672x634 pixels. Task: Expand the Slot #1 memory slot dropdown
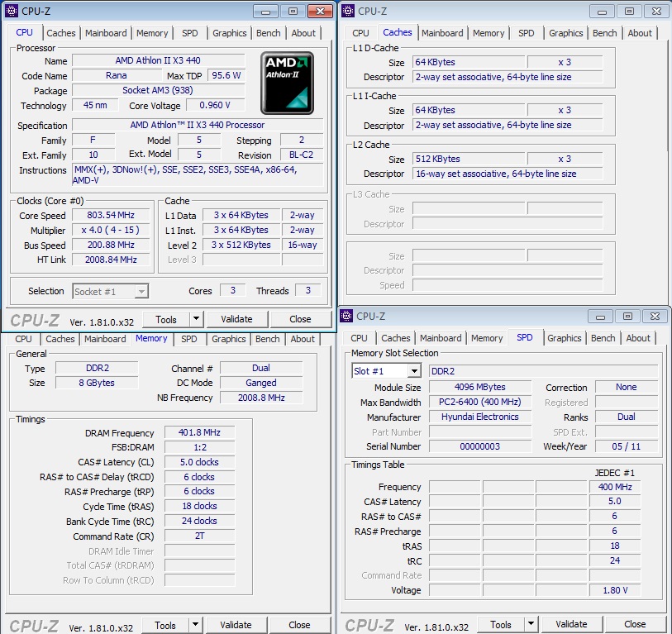413,371
